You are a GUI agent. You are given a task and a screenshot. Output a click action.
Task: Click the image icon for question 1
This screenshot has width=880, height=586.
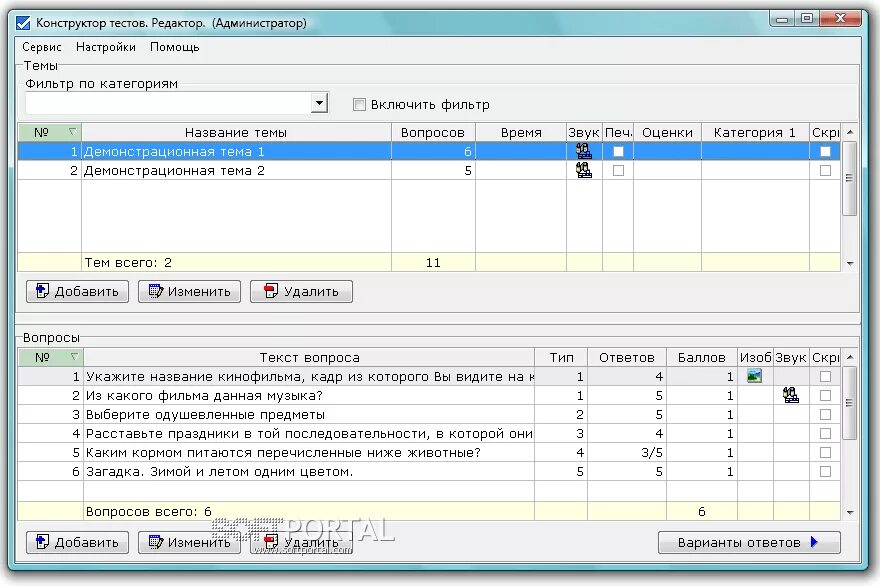(754, 376)
